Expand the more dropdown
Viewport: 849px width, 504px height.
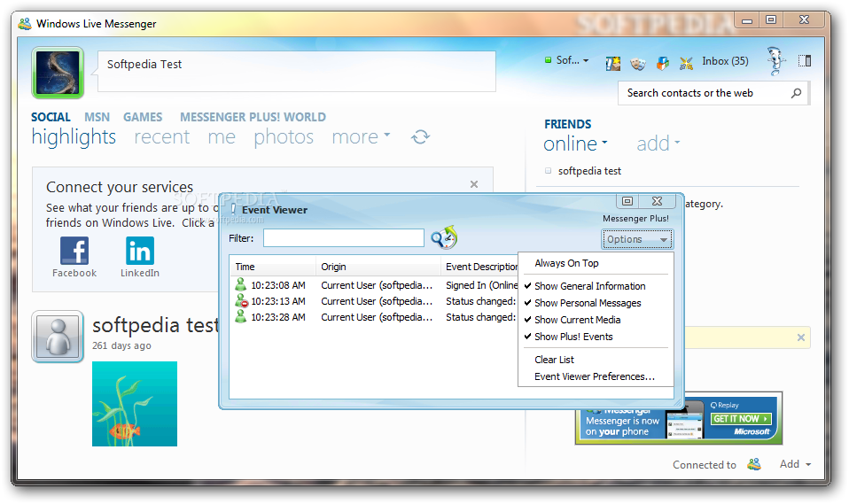361,137
